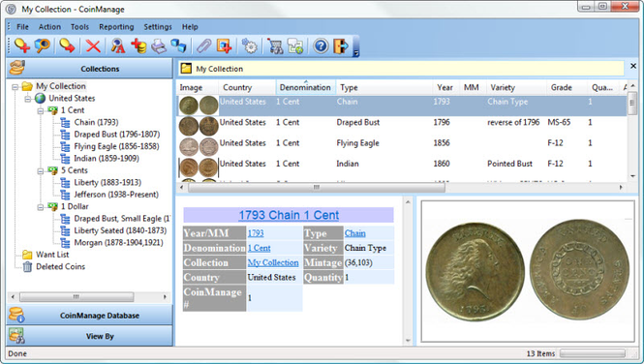This screenshot has width=644, height=364.
Task: Click the shopping cart toolbar icon
Action: point(275,45)
